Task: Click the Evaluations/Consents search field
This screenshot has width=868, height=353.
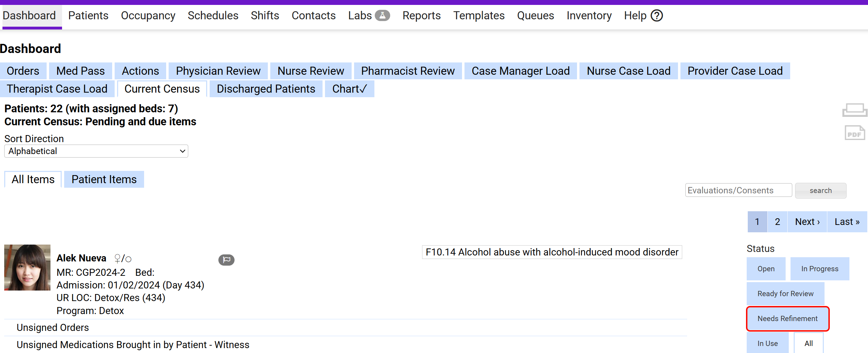Action: pos(738,191)
